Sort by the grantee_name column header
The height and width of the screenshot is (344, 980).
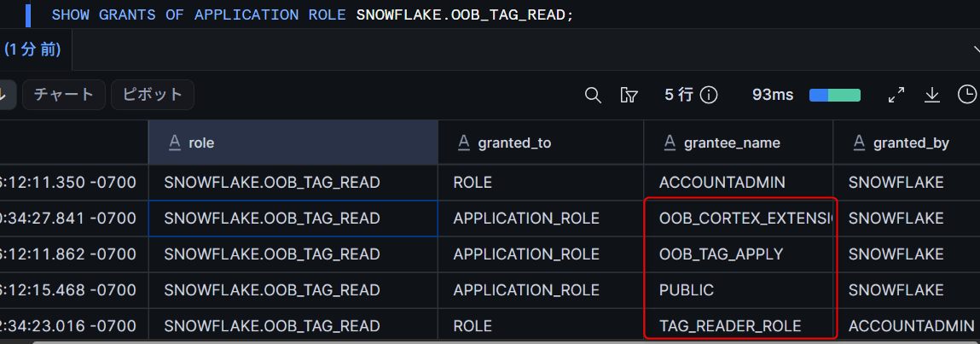click(x=738, y=143)
